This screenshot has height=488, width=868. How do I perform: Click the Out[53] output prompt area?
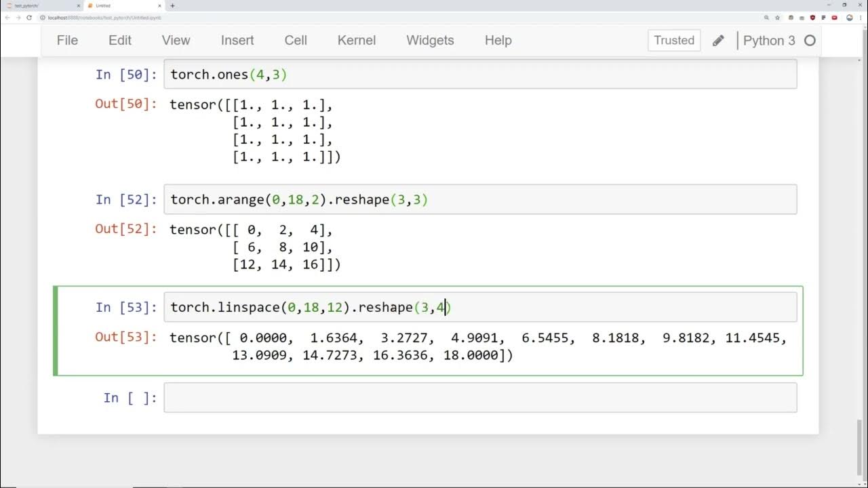[126, 338]
